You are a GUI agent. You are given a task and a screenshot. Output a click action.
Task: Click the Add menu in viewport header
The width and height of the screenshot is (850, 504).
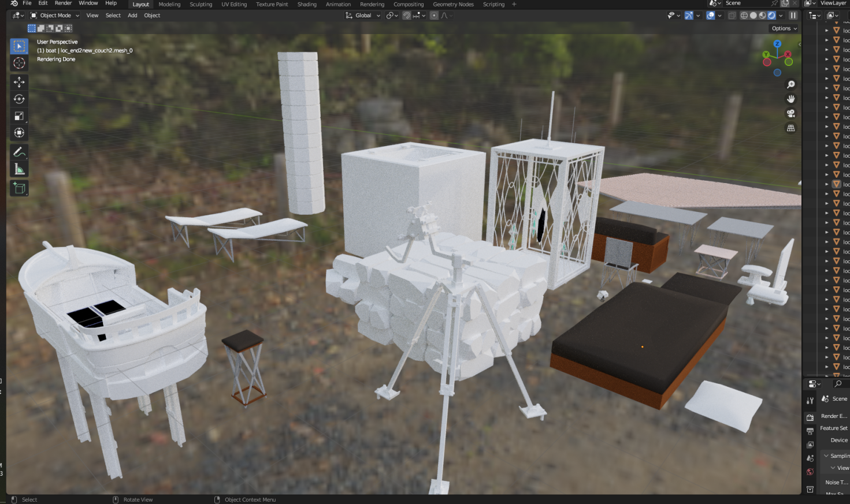(132, 16)
